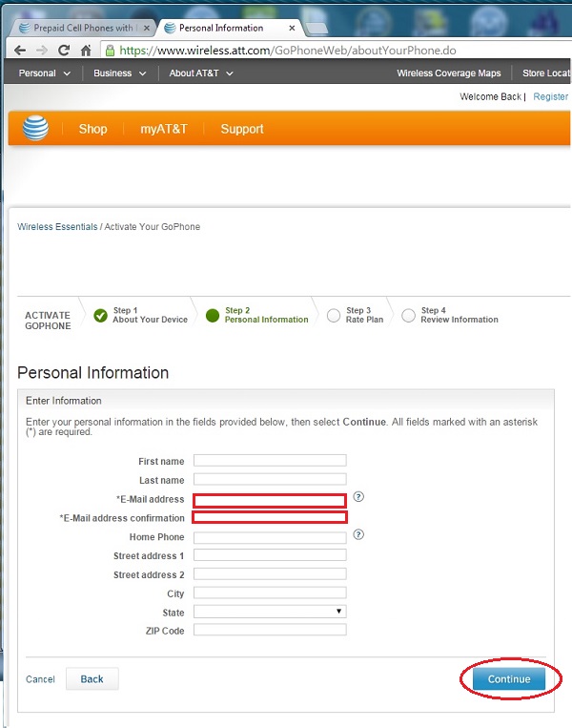Click Step 1 About Your Device label
The image size is (572, 728).
tap(150, 315)
